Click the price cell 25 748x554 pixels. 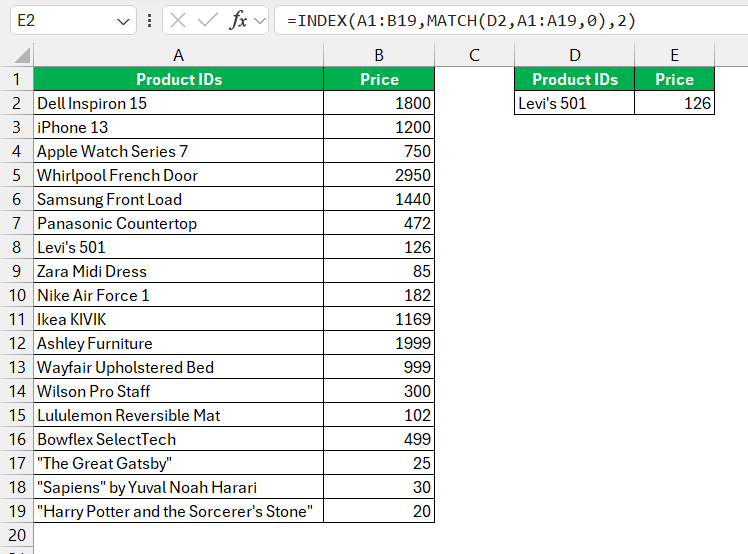pos(379,463)
